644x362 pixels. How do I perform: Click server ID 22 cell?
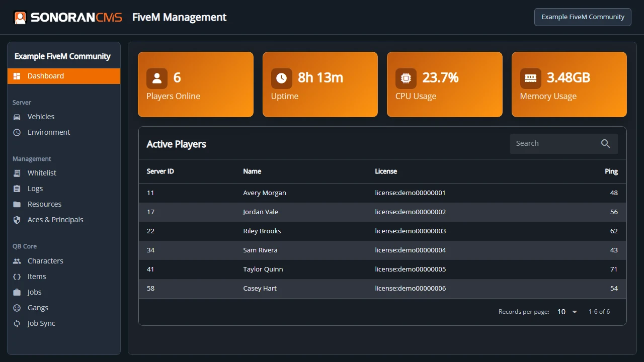point(150,231)
